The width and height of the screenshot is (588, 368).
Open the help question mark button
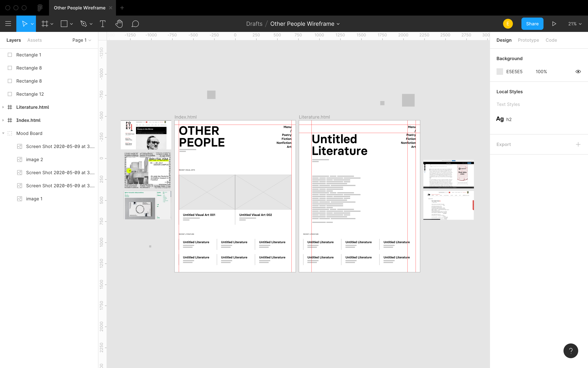tap(571, 351)
